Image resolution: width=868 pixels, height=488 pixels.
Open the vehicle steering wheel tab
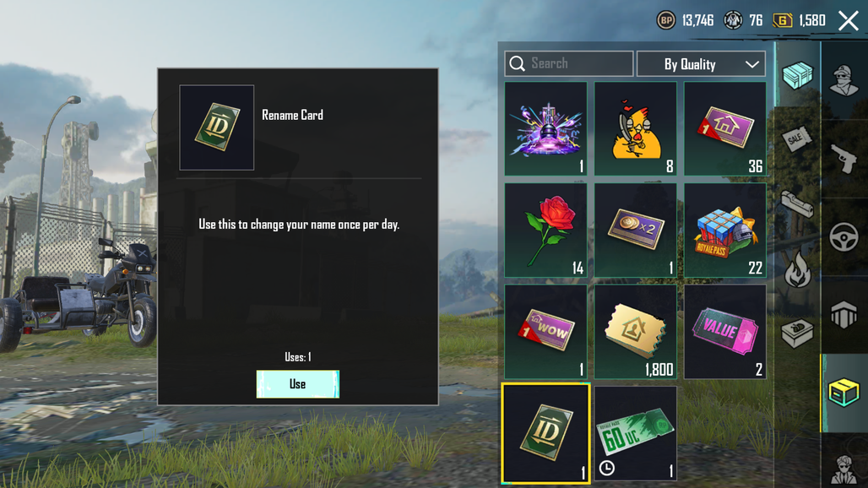844,236
